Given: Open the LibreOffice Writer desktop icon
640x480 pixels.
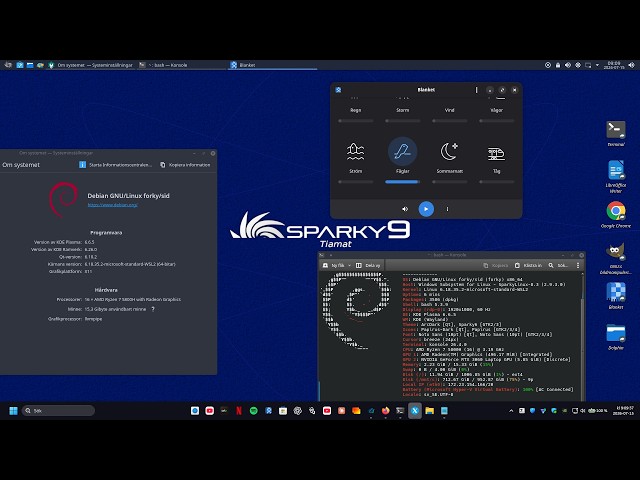Looking at the screenshot, I should (x=616, y=176).
